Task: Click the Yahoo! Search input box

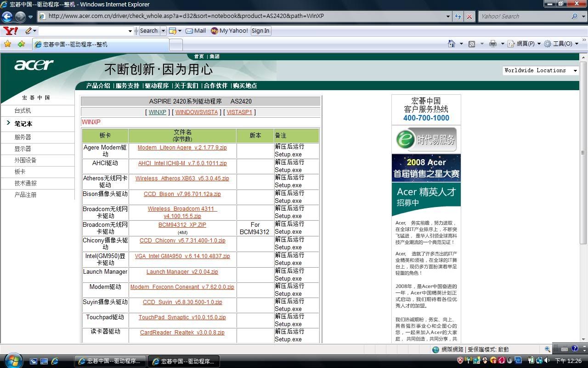Action: (x=524, y=16)
